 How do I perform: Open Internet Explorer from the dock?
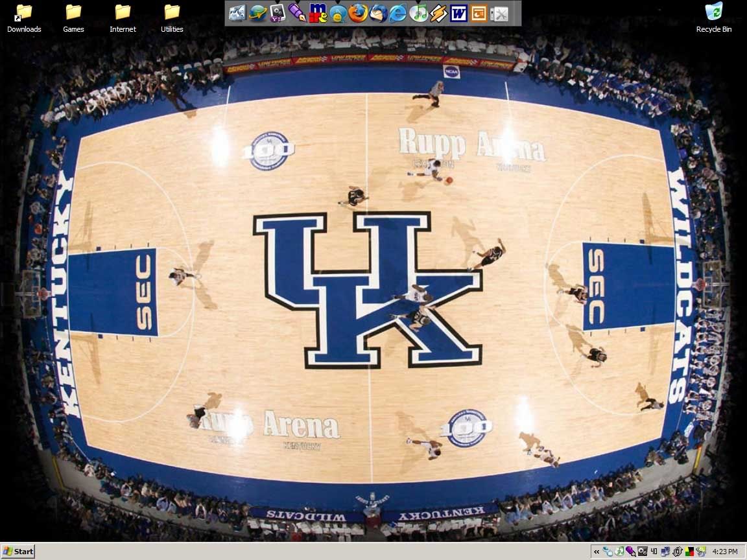pyautogui.click(x=397, y=13)
